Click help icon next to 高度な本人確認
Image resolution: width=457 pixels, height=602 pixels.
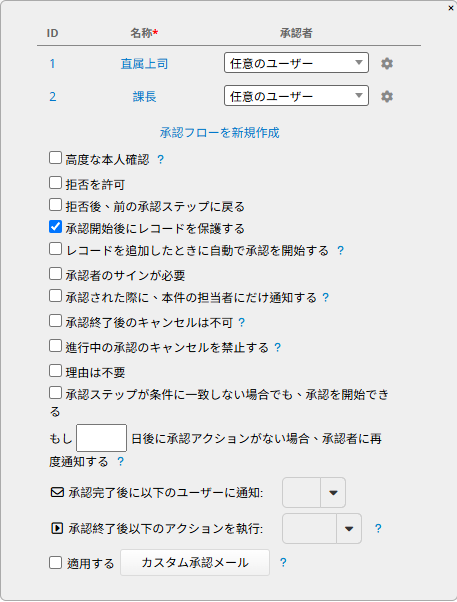click(x=161, y=159)
